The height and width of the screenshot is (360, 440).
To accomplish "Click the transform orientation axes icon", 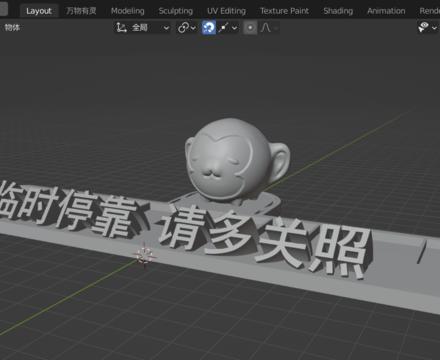I will tap(121, 27).
